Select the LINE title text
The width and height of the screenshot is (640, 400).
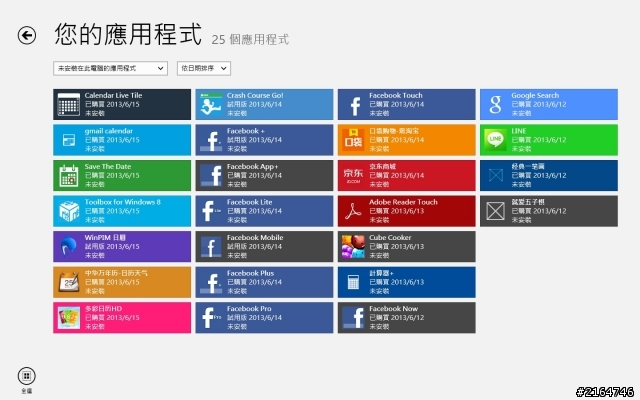(519, 131)
